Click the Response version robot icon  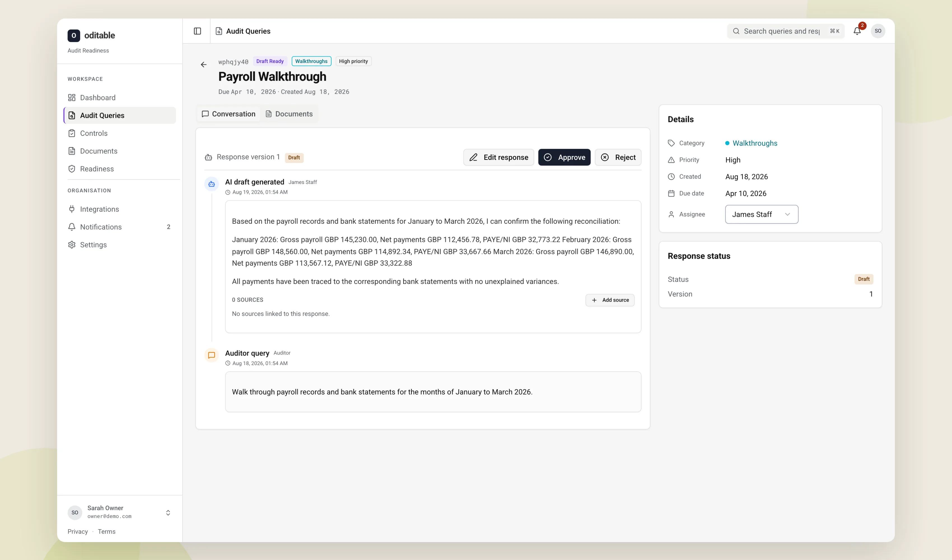pos(208,157)
